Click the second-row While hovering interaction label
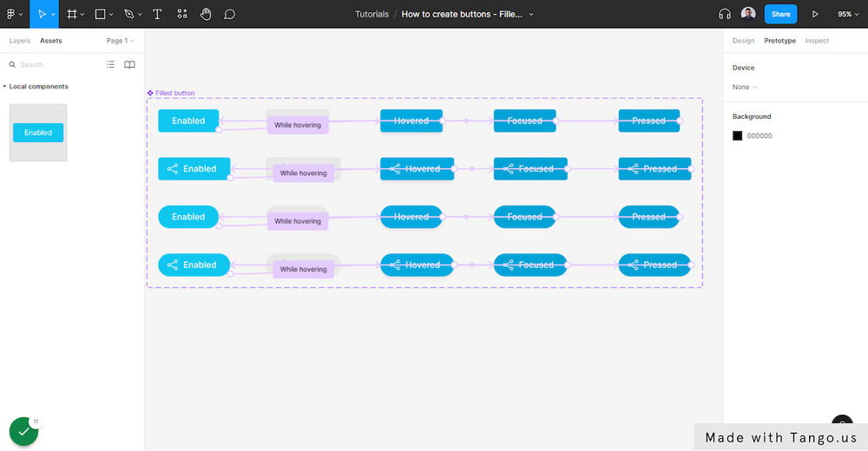868x451 pixels. click(303, 173)
